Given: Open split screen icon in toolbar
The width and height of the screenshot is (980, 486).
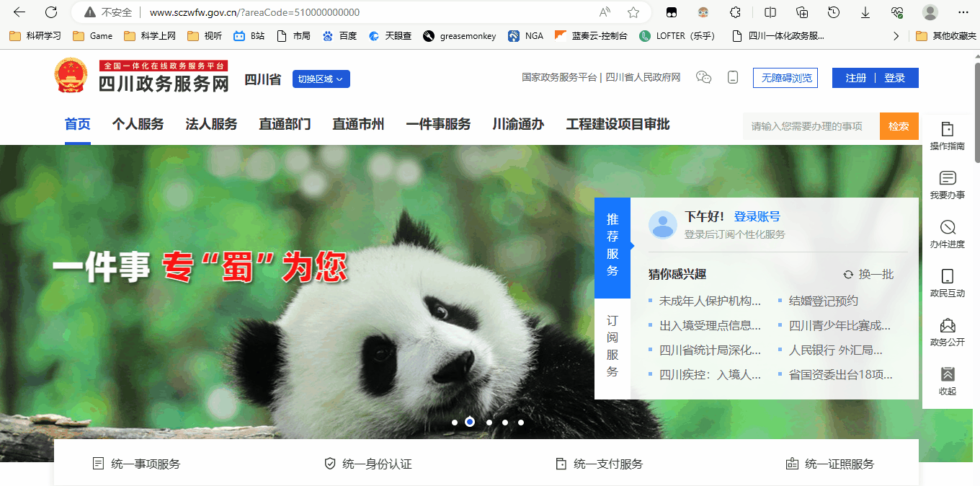Looking at the screenshot, I should 770,12.
